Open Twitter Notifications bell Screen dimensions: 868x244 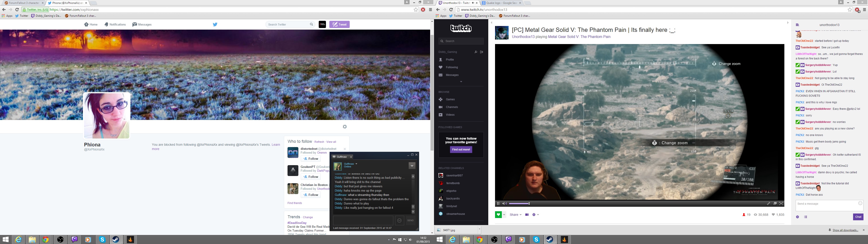pos(115,24)
